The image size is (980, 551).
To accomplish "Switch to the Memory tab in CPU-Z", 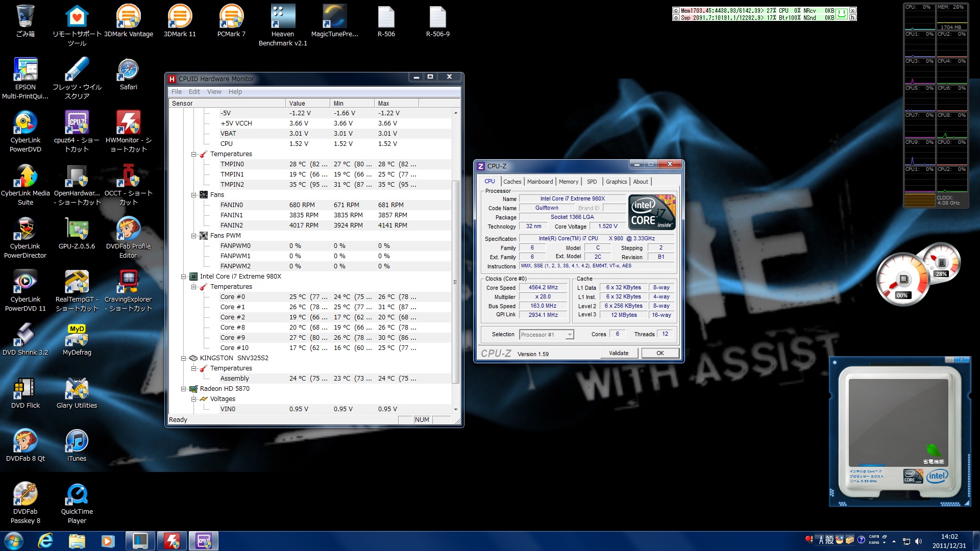I will 568,182.
